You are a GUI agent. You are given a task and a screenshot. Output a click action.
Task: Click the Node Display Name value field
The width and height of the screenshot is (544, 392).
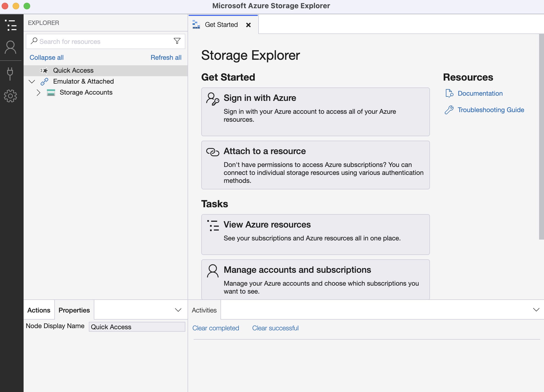click(x=137, y=327)
